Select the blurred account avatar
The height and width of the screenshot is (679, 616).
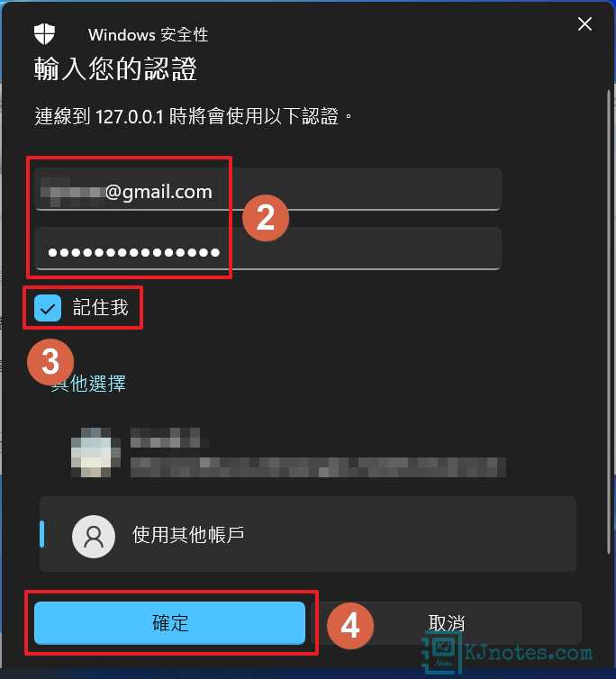[95, 453]
